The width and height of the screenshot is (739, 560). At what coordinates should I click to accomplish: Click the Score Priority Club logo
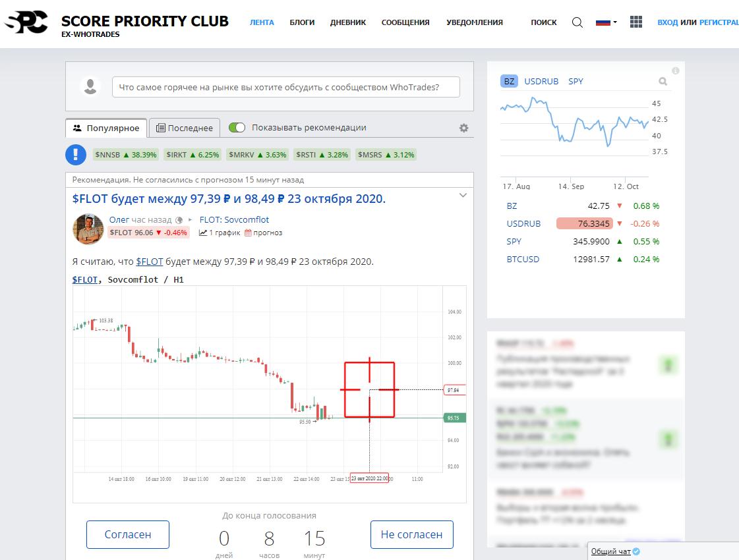pyautogui.click(x=26, y=23)
